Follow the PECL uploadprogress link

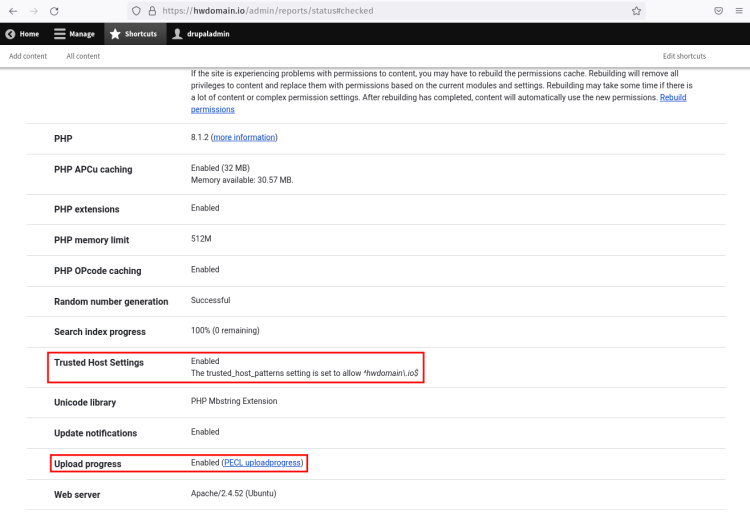[263, 463]
